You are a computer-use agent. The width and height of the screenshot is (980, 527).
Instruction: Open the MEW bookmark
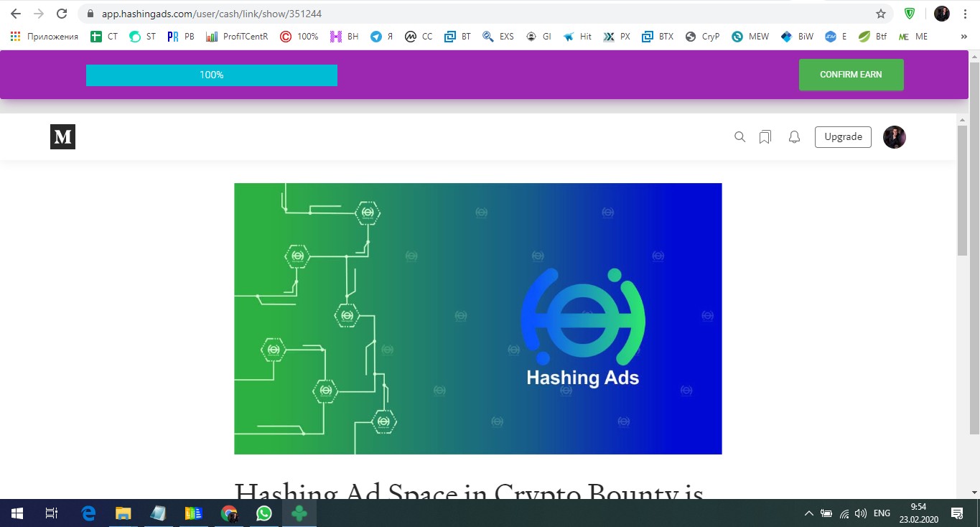[x=750, y=37]
